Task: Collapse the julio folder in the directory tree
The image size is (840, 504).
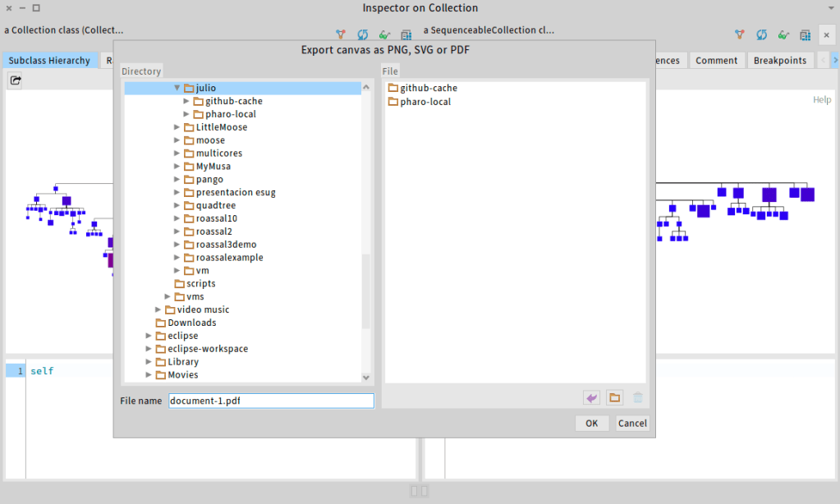Action: pos(177,88)
